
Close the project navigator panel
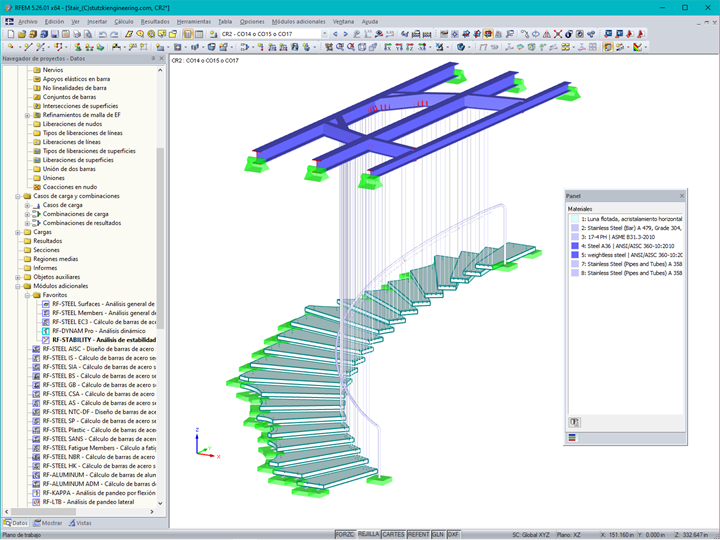pos(162,58)
